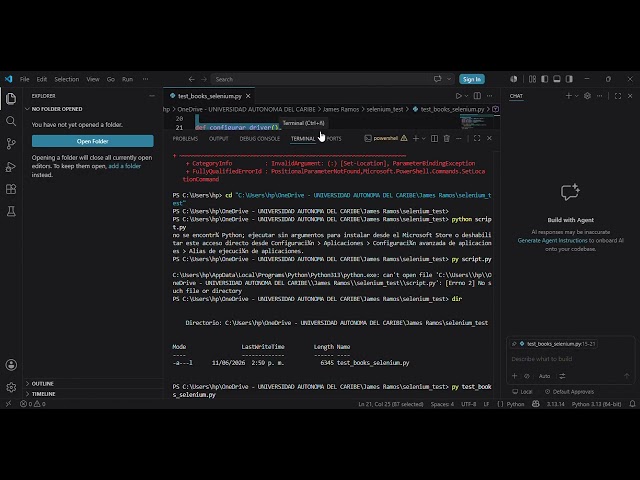Go forward with the navigation arrow
640x480 pixels.
(204, 79)
